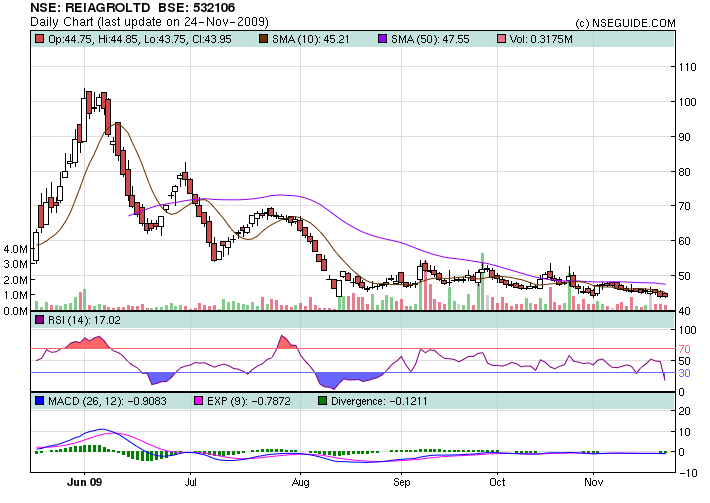Click the RSI 70 overbought level label
The height and width of the screenshot is (503, 710).
coord(684,348)
